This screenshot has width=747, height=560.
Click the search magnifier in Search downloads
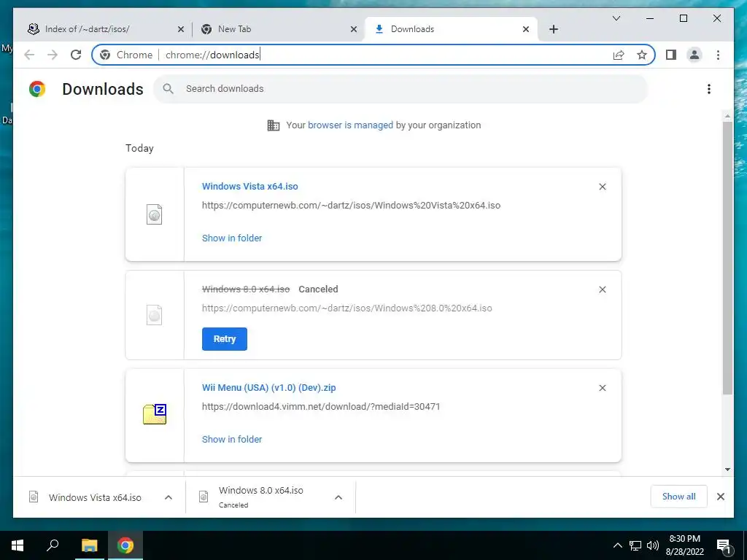pyautogui.click(x=169, y=88)
